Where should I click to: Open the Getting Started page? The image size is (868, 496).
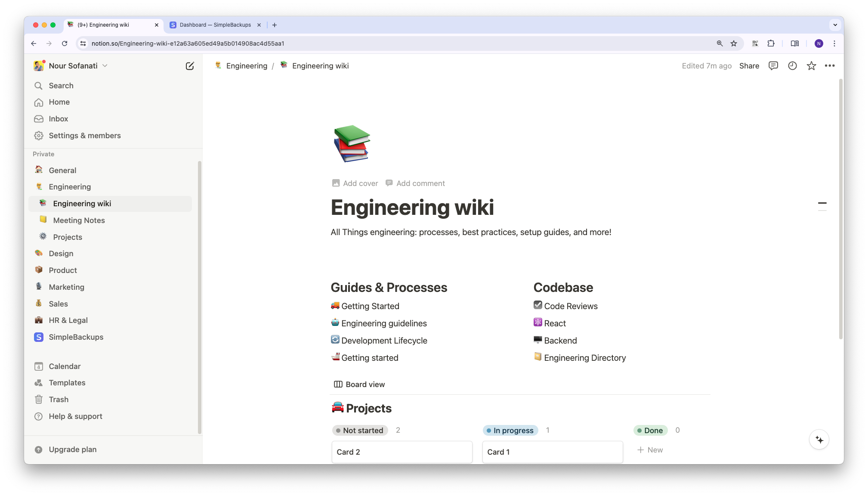(370, 306)
